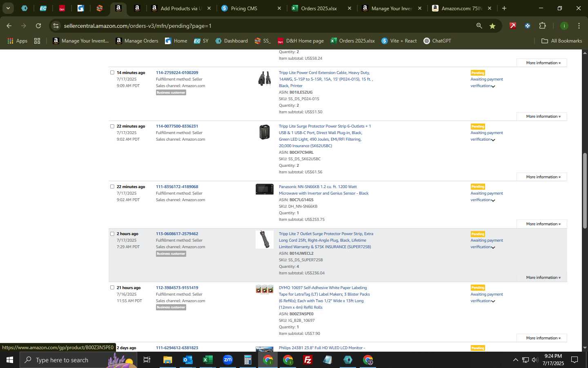Select checkbox for order 111-8356172-4189068

112,186
